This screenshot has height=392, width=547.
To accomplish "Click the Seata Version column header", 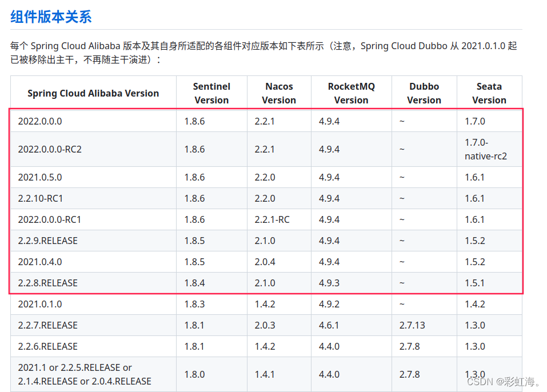I will (489, 93).
